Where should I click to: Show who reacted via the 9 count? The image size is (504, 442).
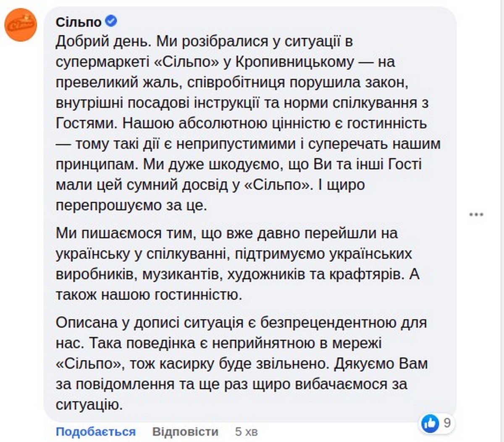click(x=447, y=423)
